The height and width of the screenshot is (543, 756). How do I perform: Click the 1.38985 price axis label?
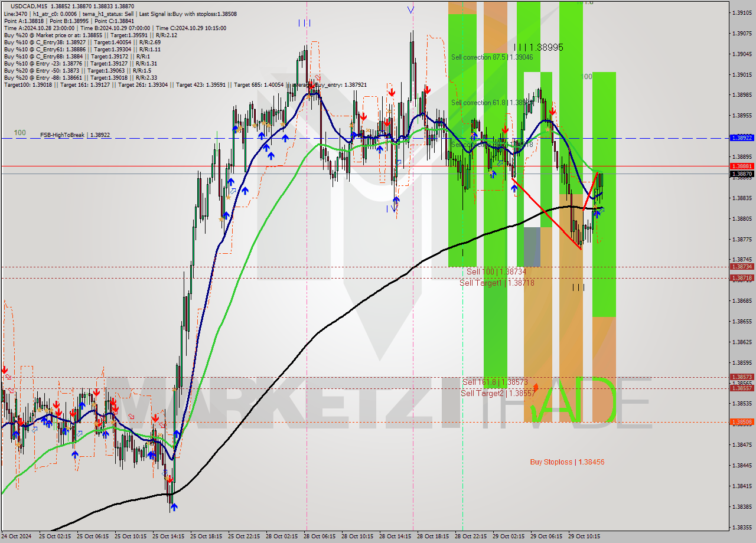742,94
